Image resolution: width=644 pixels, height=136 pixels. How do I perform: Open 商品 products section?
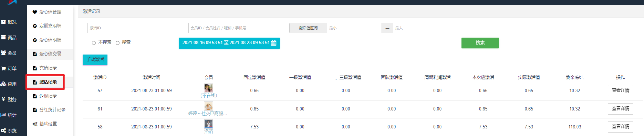9,37
